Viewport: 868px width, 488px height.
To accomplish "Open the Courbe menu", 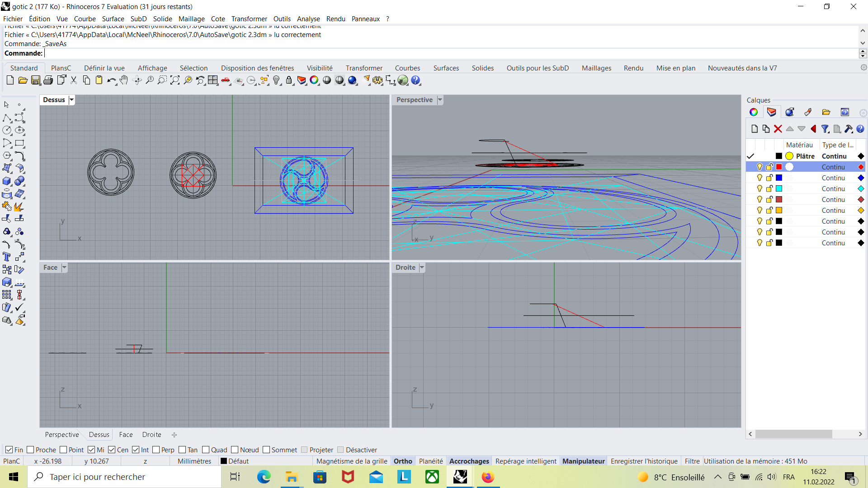I will tap(85, 19).
